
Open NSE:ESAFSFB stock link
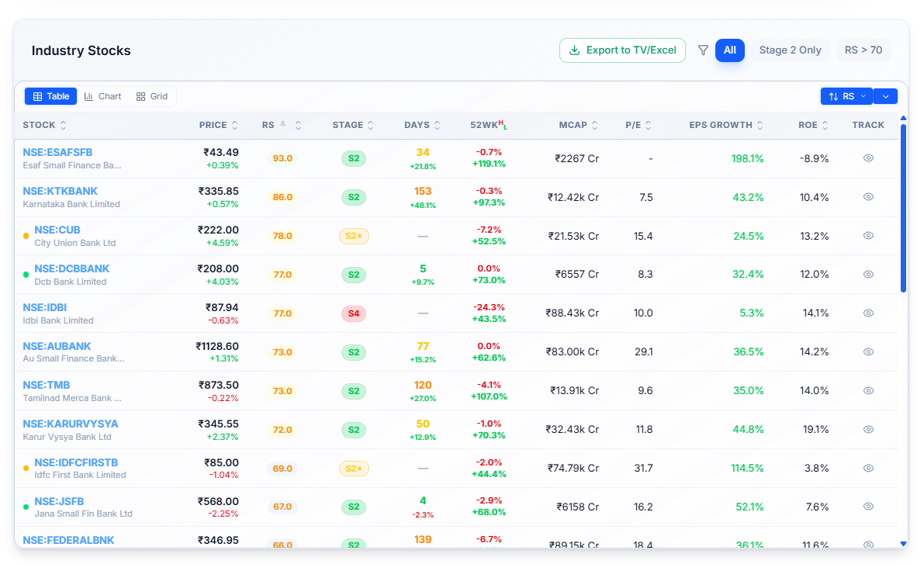[x=57, y=152]
